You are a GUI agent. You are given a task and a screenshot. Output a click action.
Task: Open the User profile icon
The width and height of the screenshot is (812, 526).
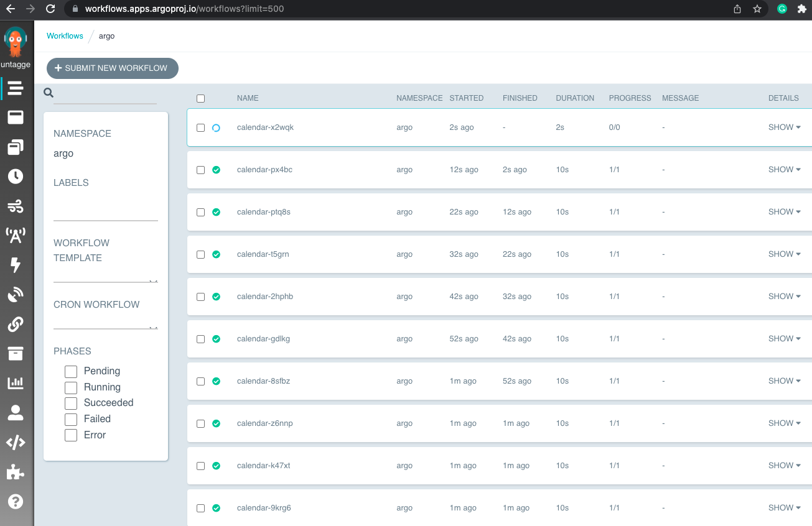click(16, 413)
